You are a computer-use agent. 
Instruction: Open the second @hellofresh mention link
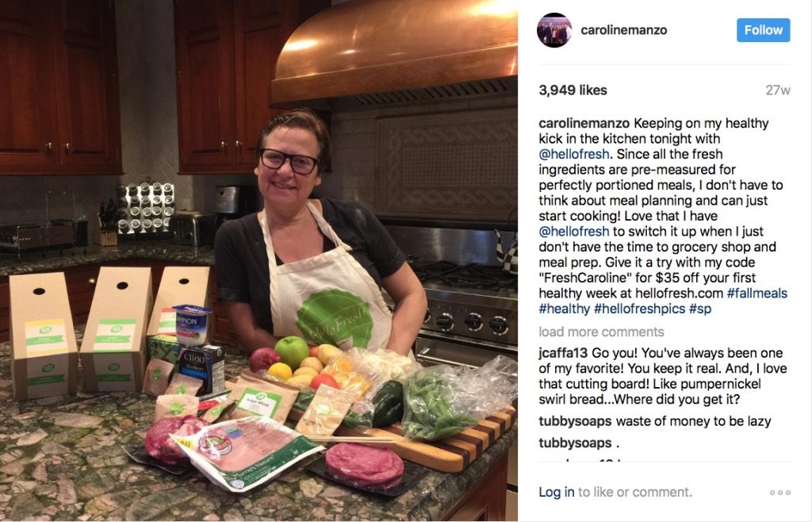574,232
